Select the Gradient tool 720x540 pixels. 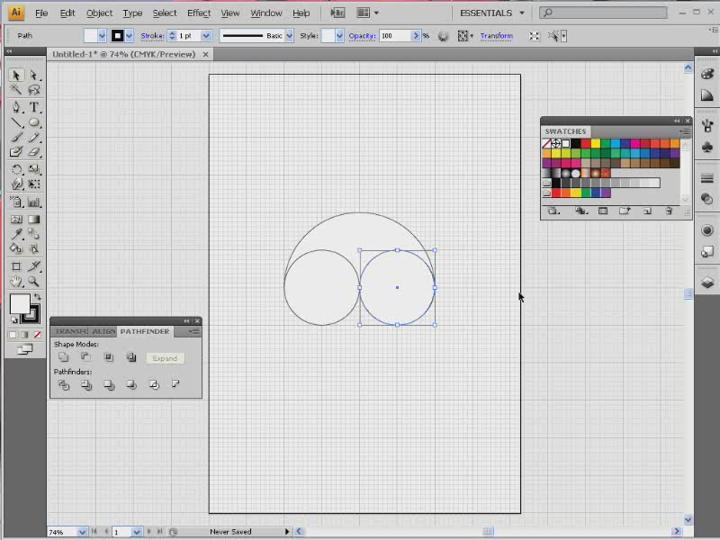[x=34, y=219]
